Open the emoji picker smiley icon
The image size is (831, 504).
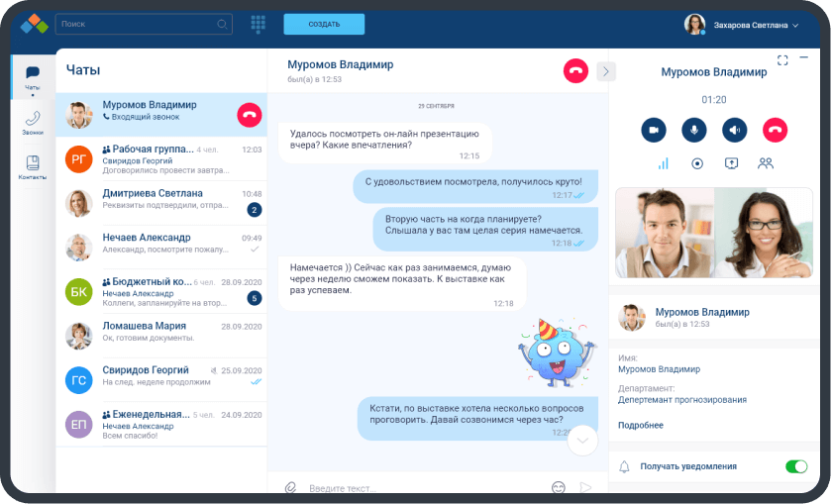pos(559,487)
